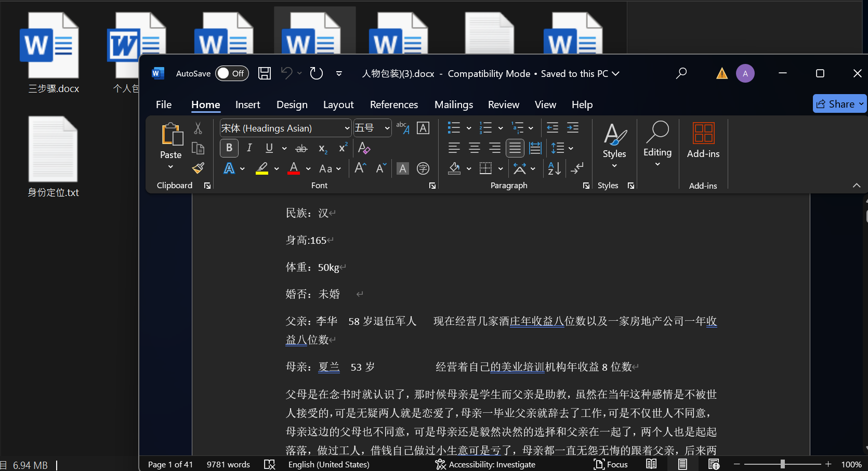The height and width of the screenshot is (471, 868).
Task: Show or hide paragraph marks
Action: coord(577,168)
